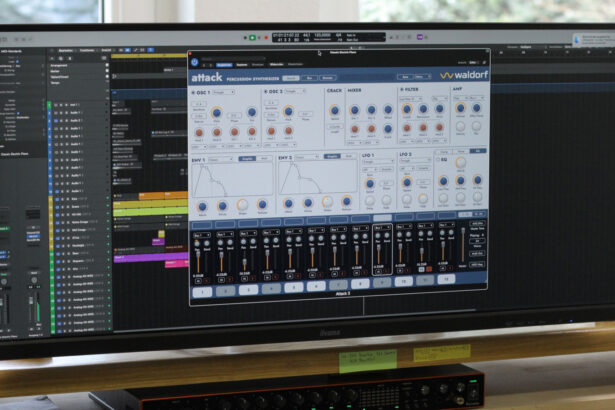The width and height of the screenshot is (615, 410).
Task: Click the white ENV 1 Shape knob
Action: (242, 204)
